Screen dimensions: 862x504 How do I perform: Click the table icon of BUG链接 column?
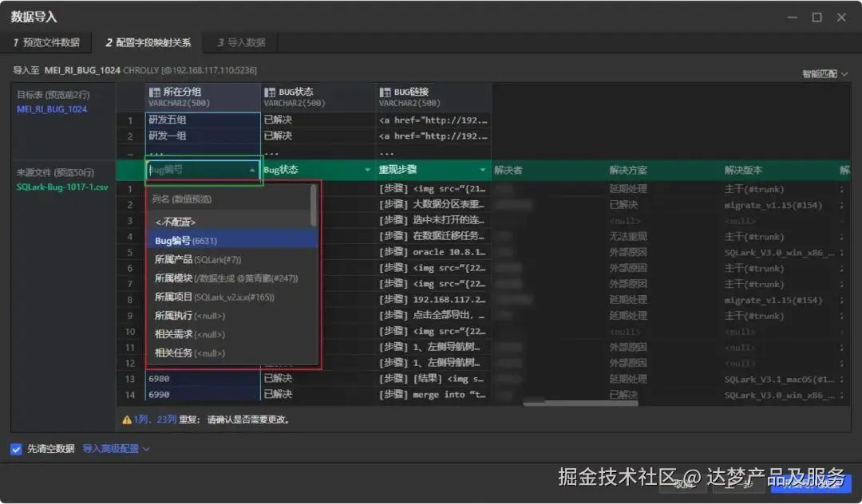click(386, 93)
